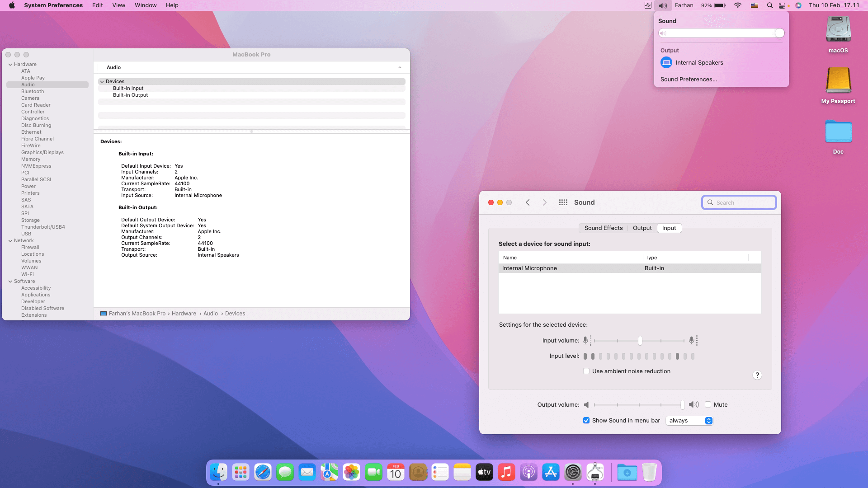Screen dimensions: 868x488
Task: Collapse the Software sidebar section
Action: (10, 282)
